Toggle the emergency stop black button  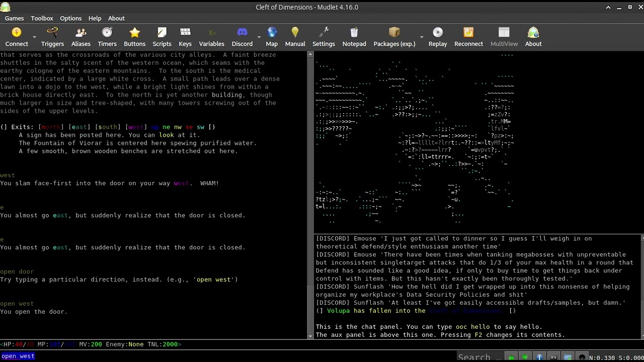[582, 357]
